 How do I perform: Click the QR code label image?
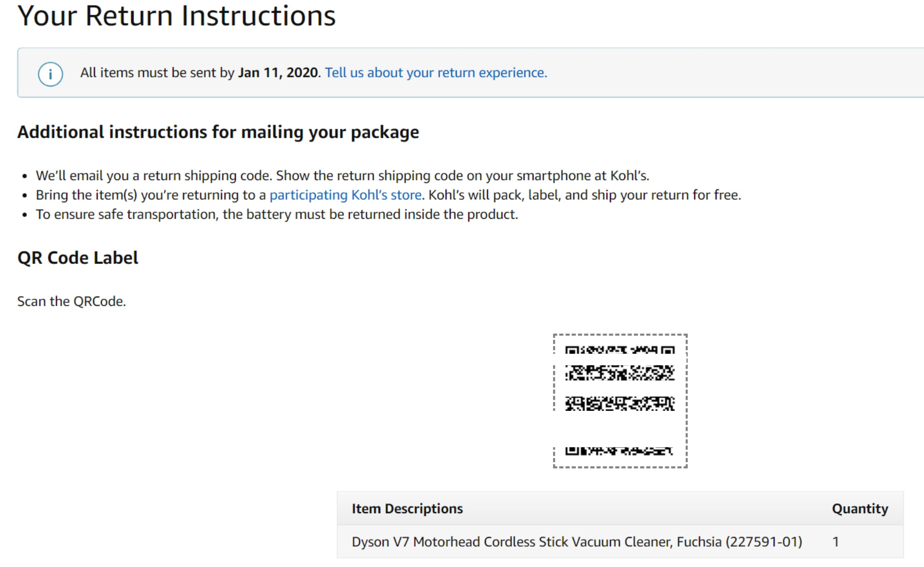pyautogui.click(x=620, y=401)
